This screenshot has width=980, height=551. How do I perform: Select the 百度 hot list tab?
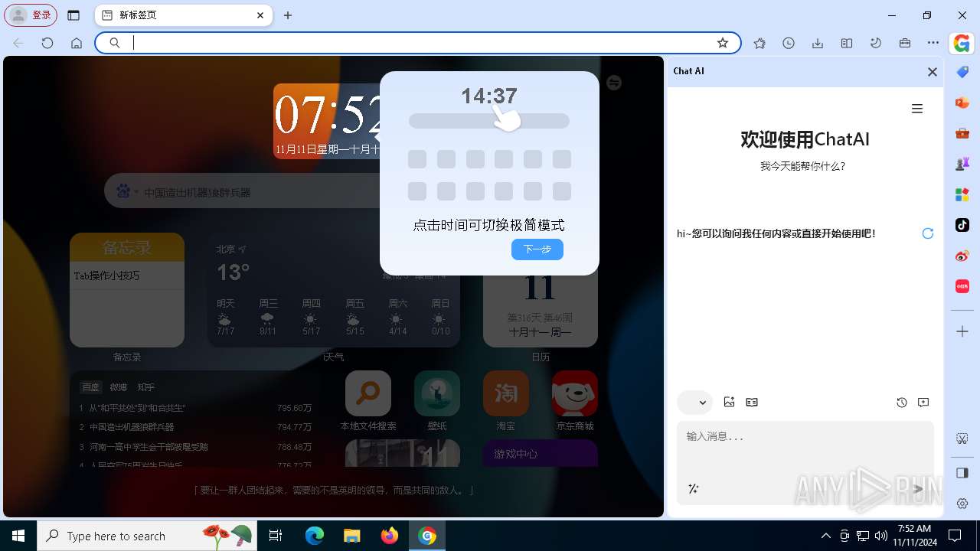[x=90, y=387]
